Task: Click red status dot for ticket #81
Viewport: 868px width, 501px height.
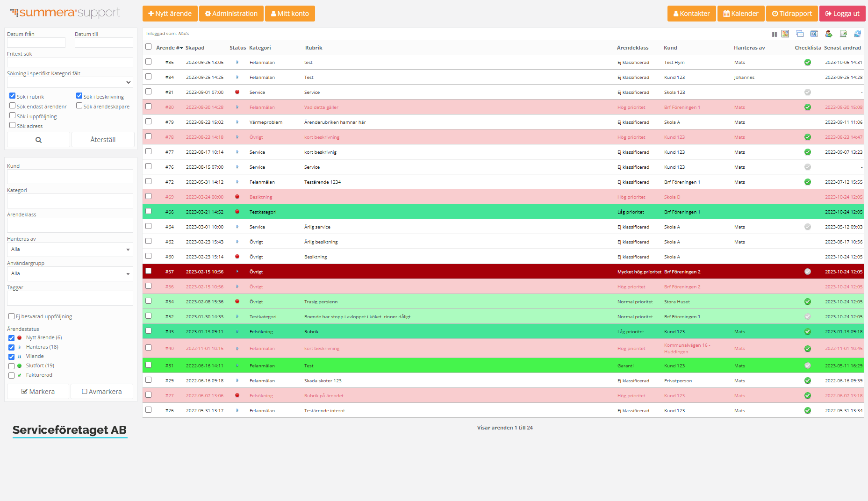Action: tap(237, 92)
